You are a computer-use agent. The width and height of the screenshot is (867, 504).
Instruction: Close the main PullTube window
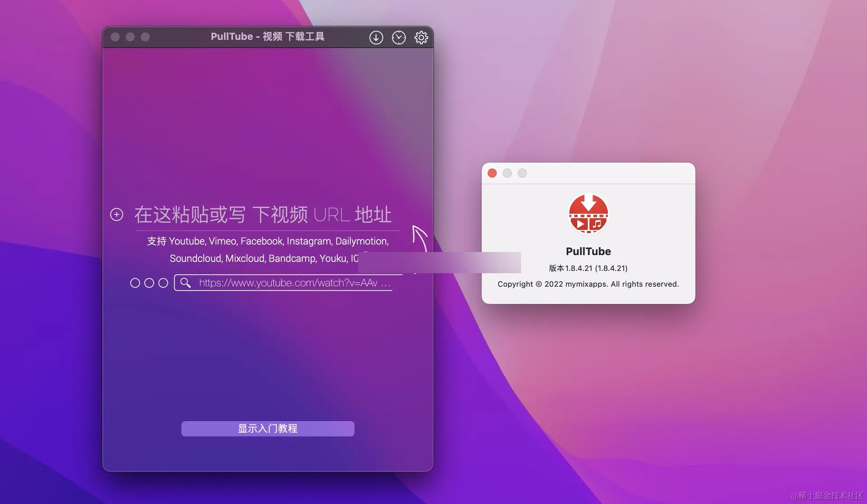coord(115,37)
